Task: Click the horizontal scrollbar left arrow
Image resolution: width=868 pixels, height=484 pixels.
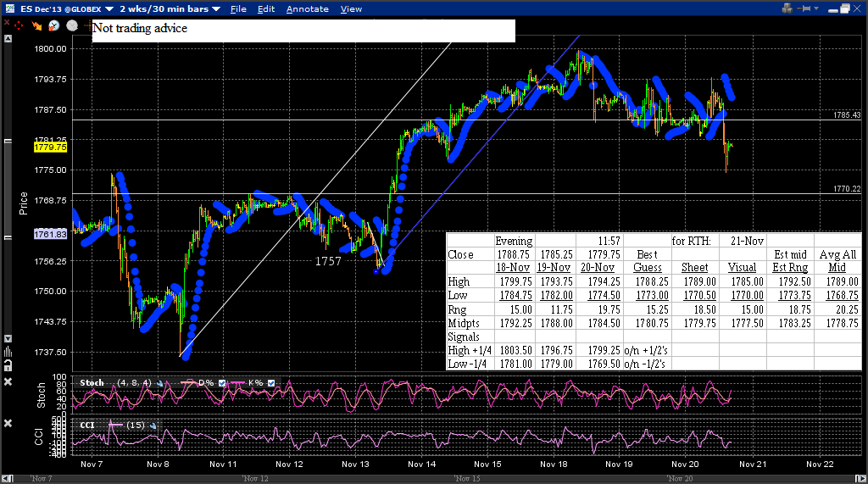Action: click(7, 478)
